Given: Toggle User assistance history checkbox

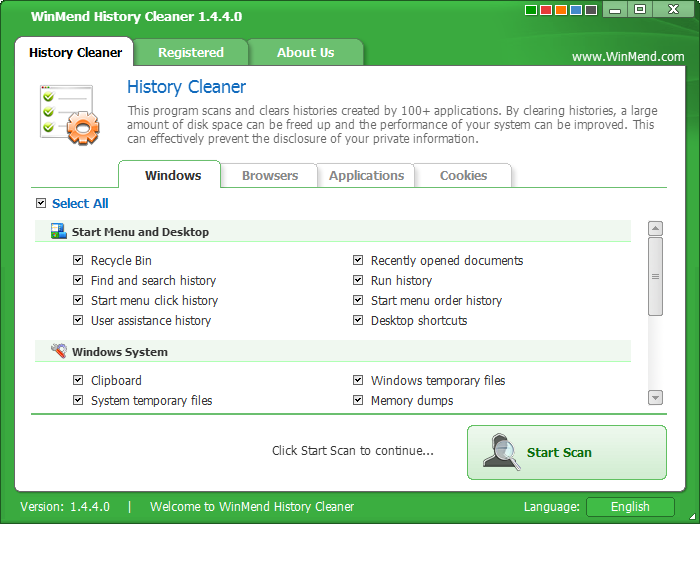Looking at the screenshot, I should pyautogui.click(x=78, y=320).
